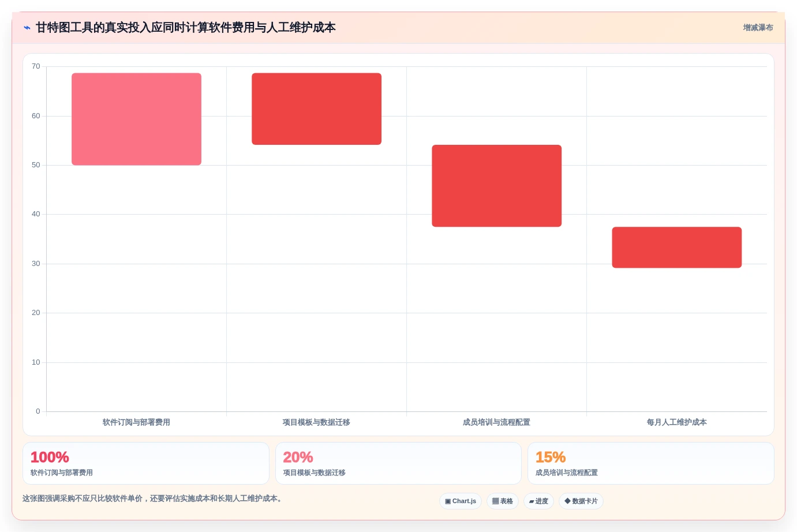Click the Chart.js tag chip
Screen dimensions: 797x532
[461, 501]
